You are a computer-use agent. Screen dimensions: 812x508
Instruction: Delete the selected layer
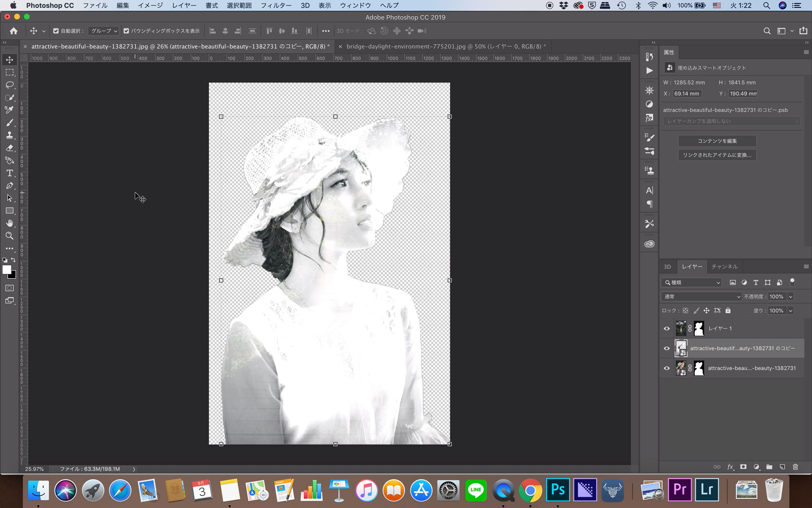795,467
